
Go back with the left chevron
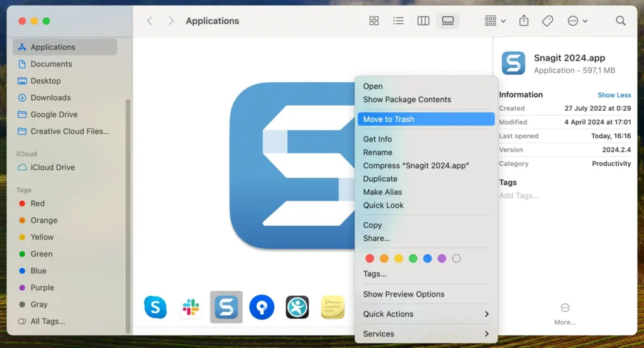click(x=150, y=21)
